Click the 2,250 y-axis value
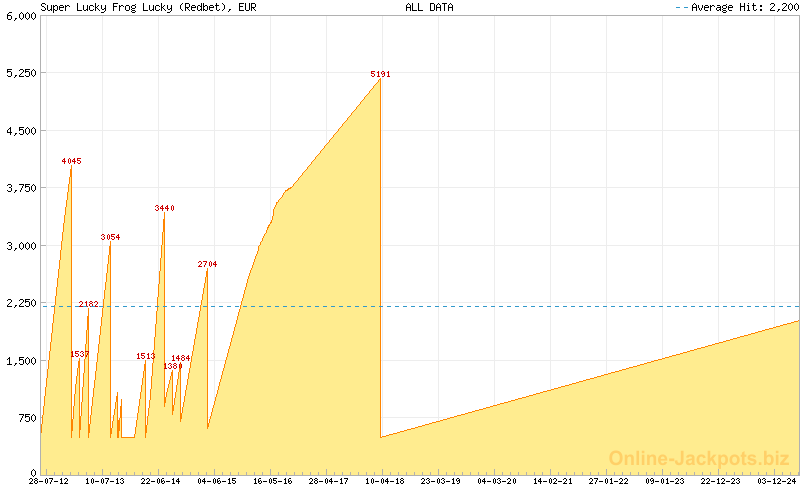This screenshot has width=800, height=490. [x=20, y=303]
